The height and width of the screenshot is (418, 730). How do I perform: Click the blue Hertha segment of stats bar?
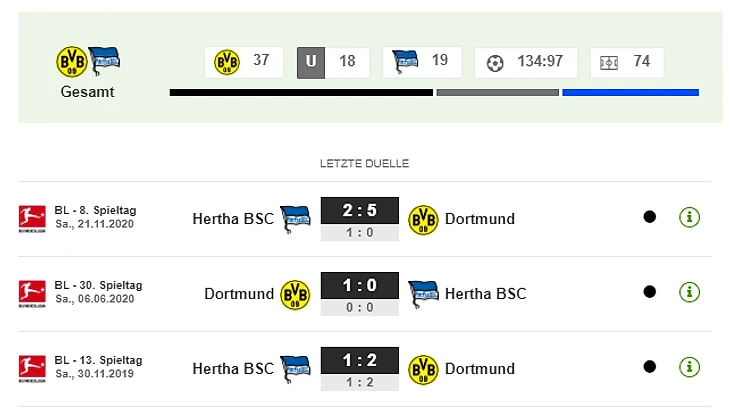(x=630, y=93)
